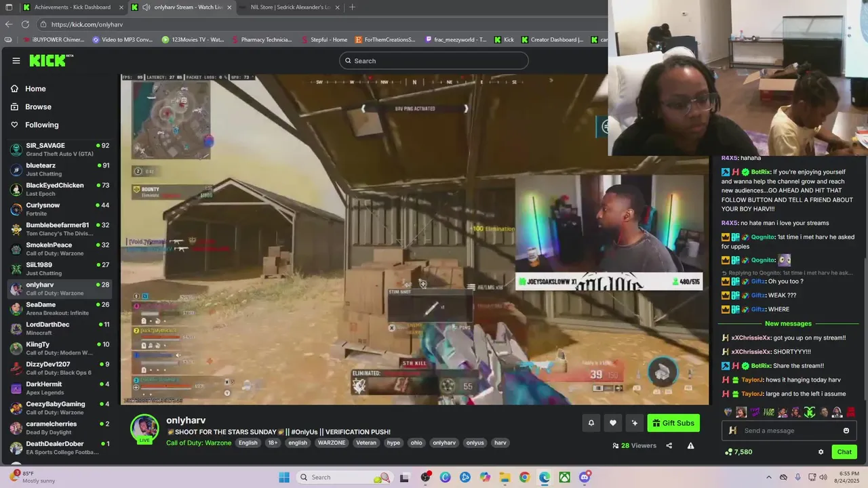Go back with the browser back arrow
Viewport: 868px width, 488px height.
coord(9,24)
